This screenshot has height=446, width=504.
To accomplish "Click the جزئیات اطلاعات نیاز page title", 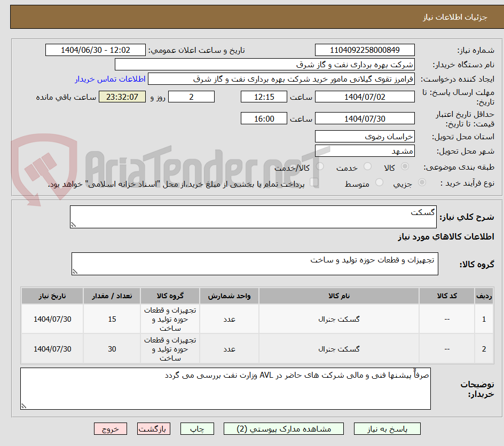I will [x=455, y=17].
